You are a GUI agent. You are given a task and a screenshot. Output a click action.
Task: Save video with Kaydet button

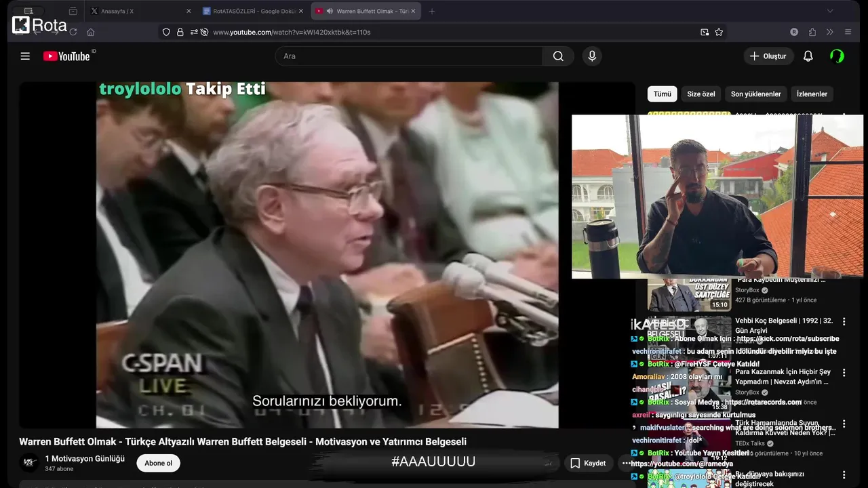588,463
